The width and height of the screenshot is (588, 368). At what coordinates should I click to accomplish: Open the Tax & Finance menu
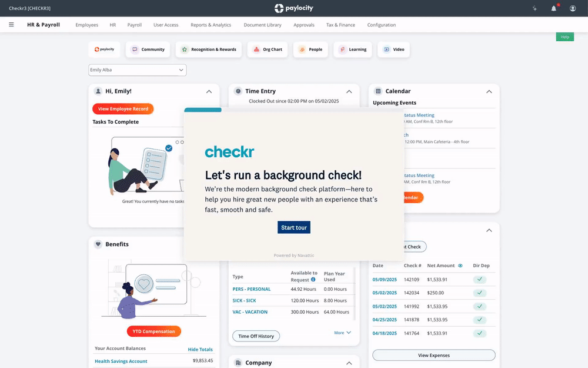click(x=340, y=25)
